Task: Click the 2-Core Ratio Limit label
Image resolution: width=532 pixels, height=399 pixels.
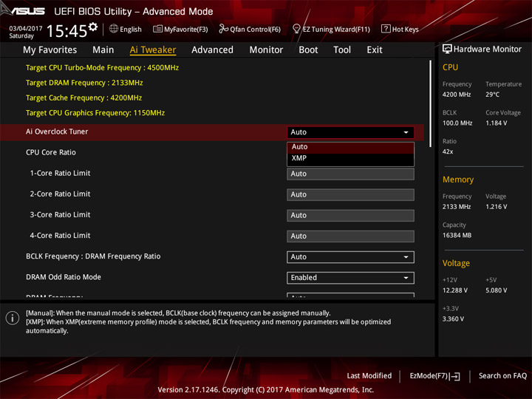Action: 60,194
